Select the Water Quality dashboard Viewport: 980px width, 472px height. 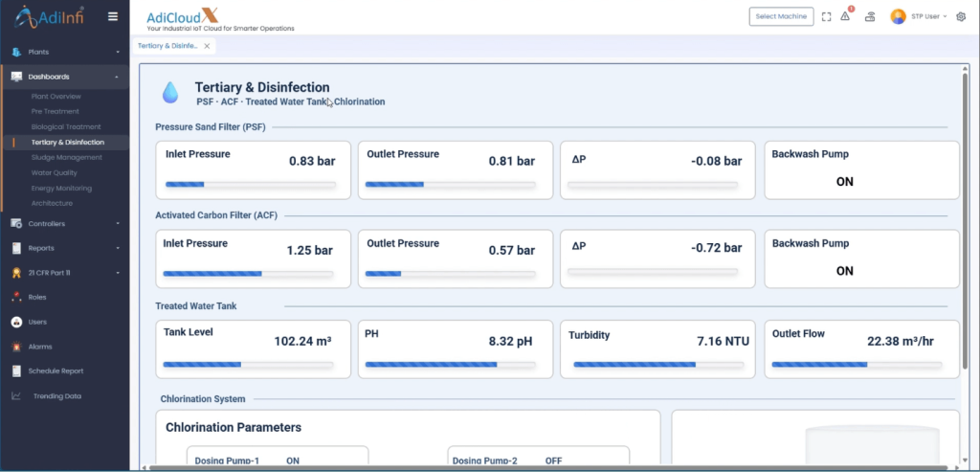[x=55, y=172]
